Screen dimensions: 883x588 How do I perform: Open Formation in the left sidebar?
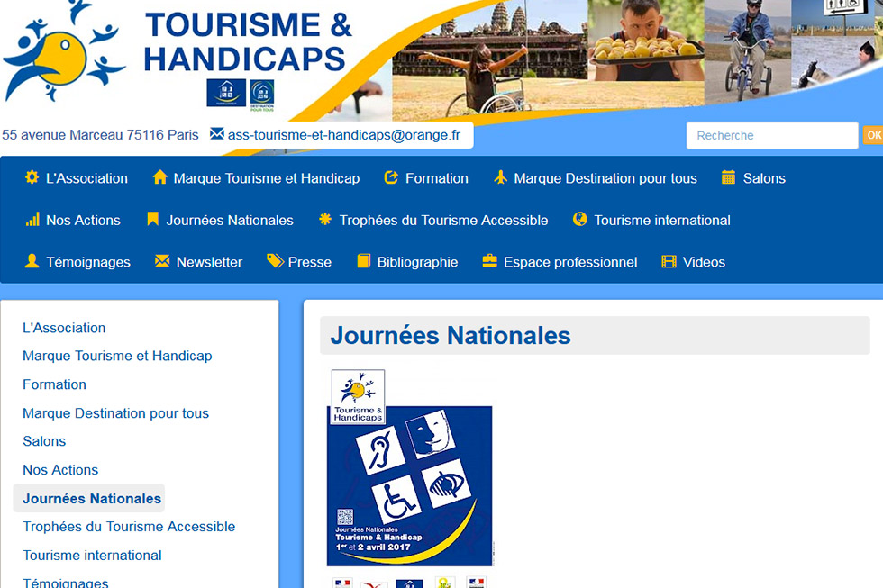(x=55, y=384)
